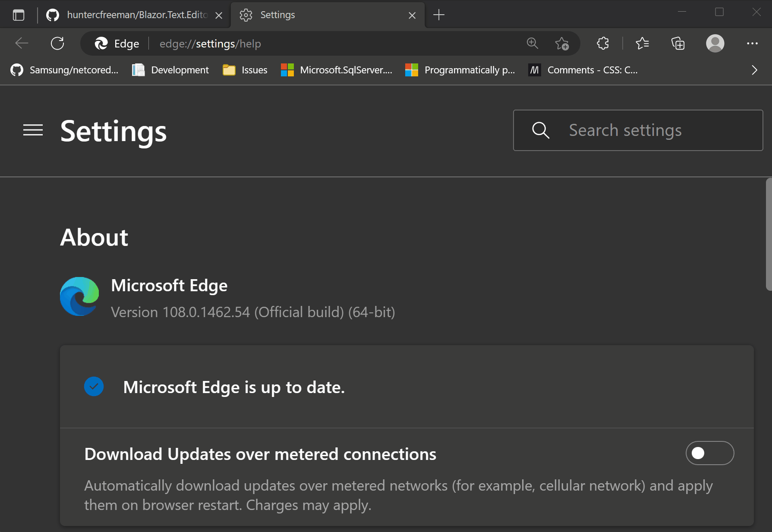Open Samsung/netcored... bookmark
Viewport: 772px width, 532px height.
(x=64, y=70)
